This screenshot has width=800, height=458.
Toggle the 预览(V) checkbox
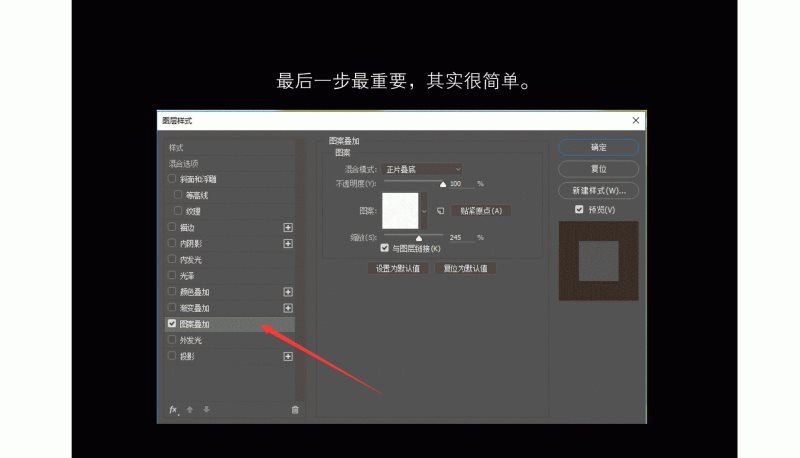point(579,209)
